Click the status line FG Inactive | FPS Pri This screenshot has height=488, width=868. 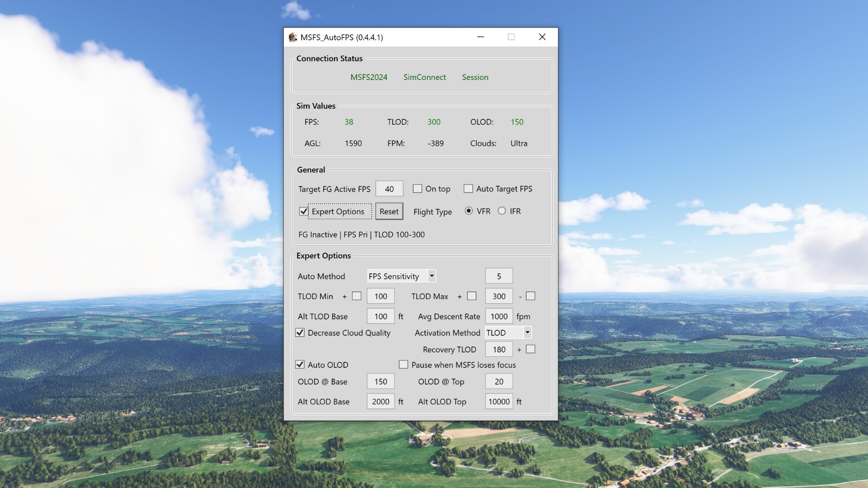coord(361,235)
